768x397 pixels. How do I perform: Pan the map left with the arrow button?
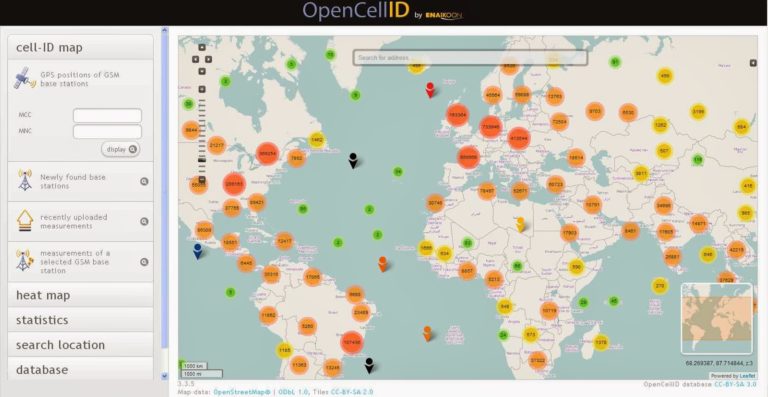(x=195, y=59)
